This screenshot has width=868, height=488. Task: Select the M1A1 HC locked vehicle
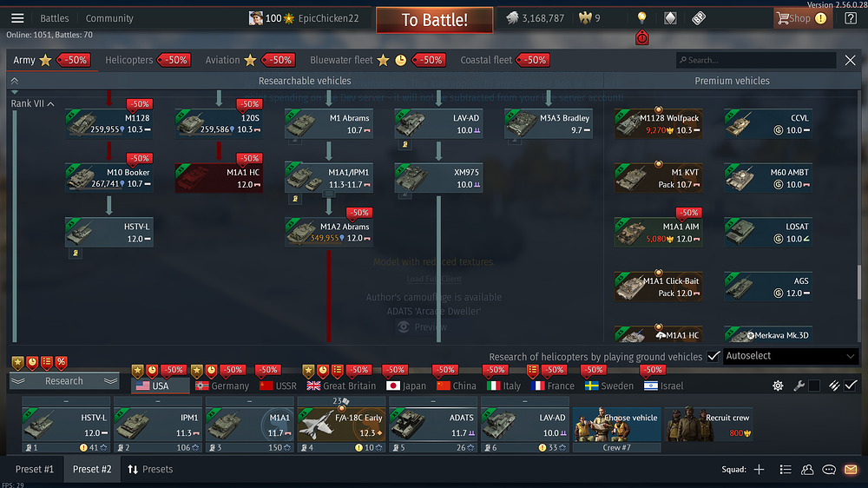coord(220,178)
